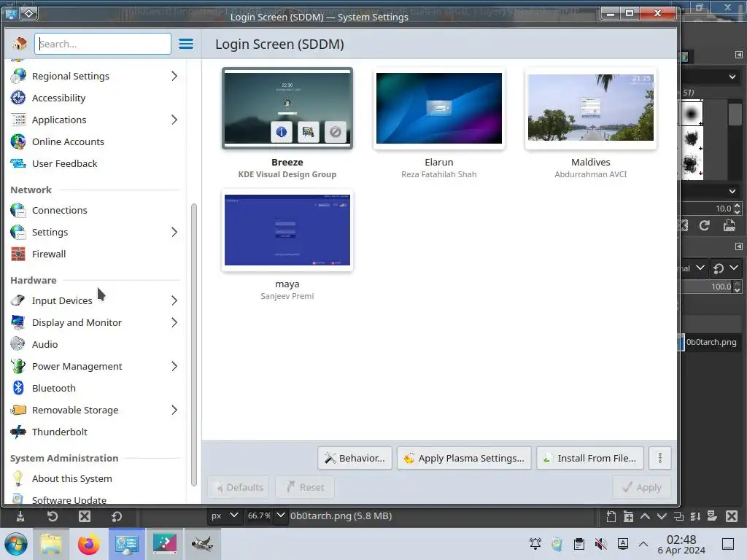Expand the Input Devices chevron

click(174, 301)
